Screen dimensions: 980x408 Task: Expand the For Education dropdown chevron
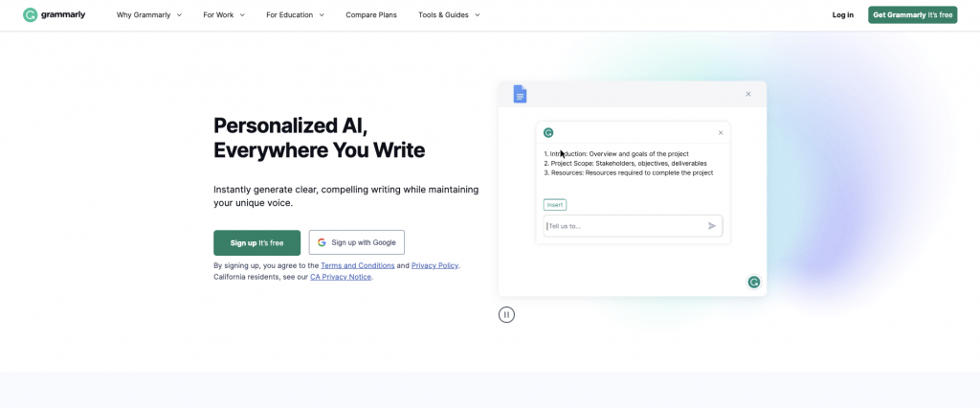[x=322, y=15]
